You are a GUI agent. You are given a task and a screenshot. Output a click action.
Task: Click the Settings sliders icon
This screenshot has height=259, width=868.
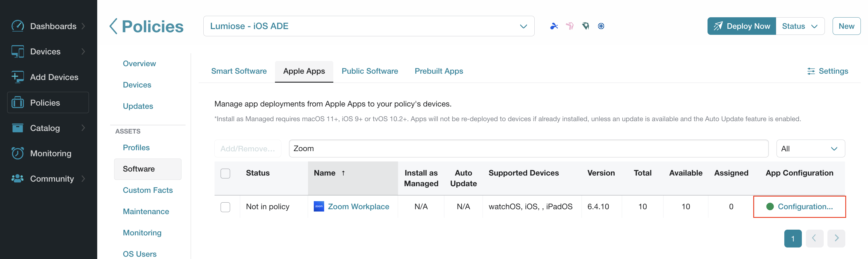811,71
